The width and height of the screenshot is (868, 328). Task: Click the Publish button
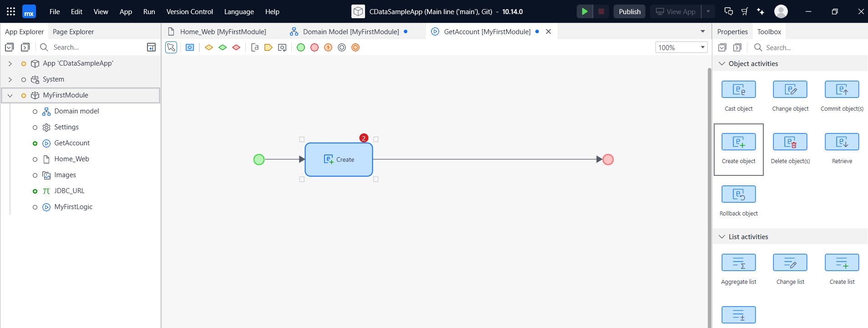[629, 12]
